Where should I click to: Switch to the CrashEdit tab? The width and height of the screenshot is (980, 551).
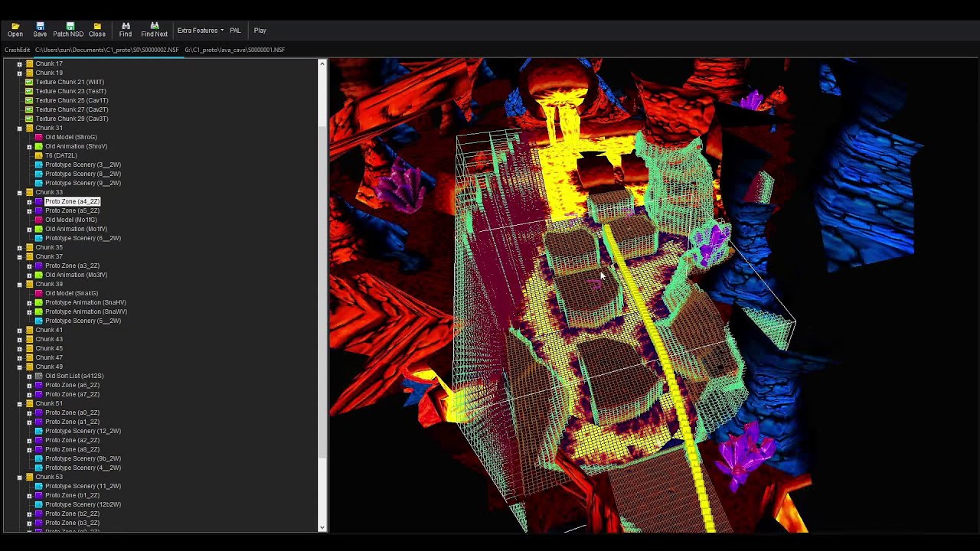pyautogui.click(x=17, y=50)
